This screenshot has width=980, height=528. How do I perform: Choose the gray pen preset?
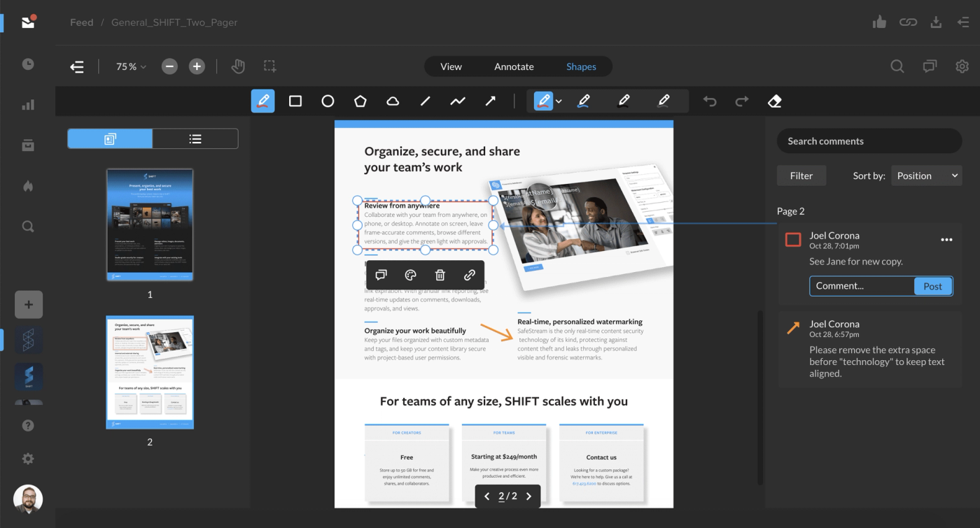664,101
